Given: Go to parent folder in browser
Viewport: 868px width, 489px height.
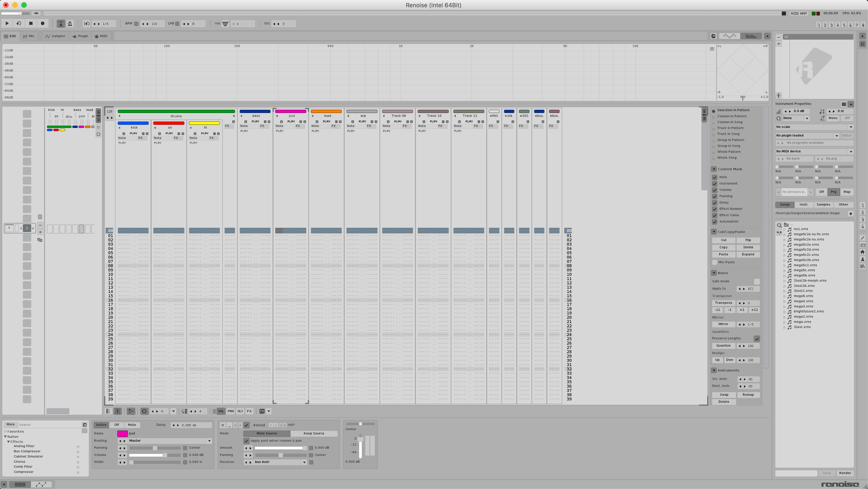Looking at the screenshot, I should 851,213.
